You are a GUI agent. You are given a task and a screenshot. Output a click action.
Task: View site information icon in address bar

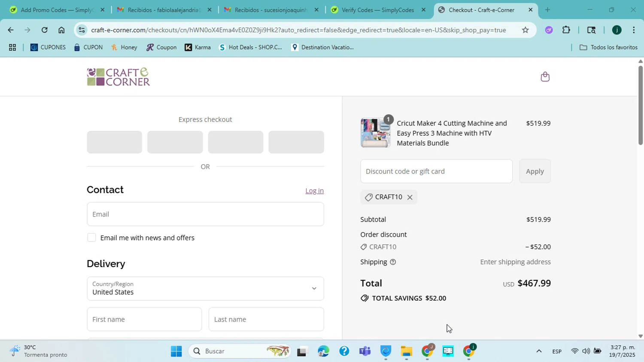pos(82,30)
